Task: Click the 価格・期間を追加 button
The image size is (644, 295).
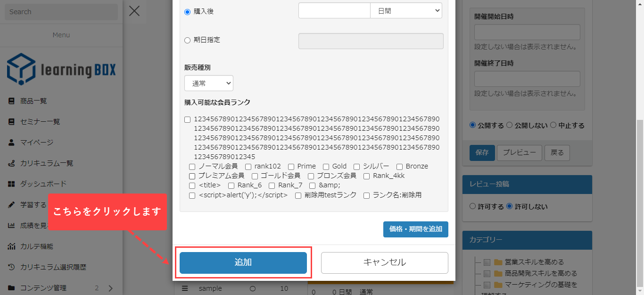Action: coord(415,229)
